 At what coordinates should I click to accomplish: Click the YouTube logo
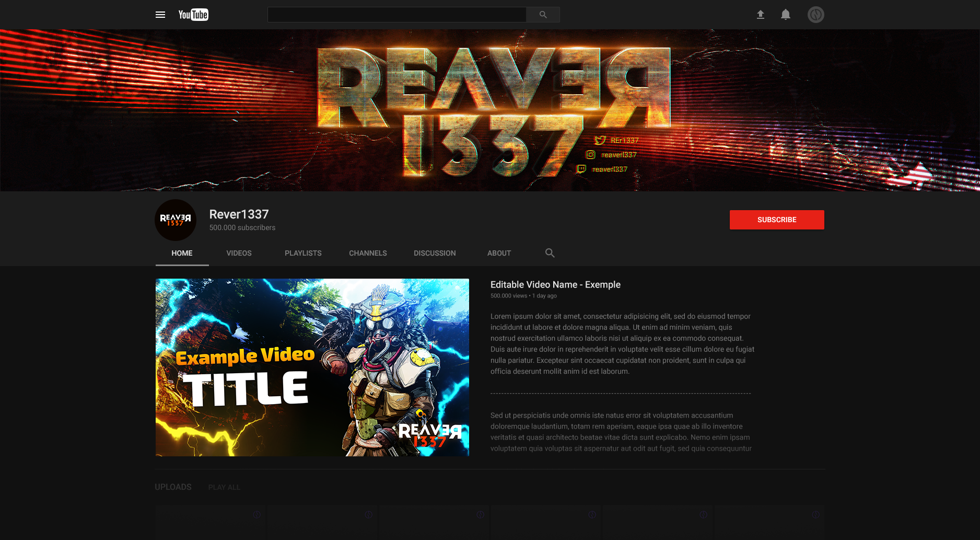tap(193, 15)
